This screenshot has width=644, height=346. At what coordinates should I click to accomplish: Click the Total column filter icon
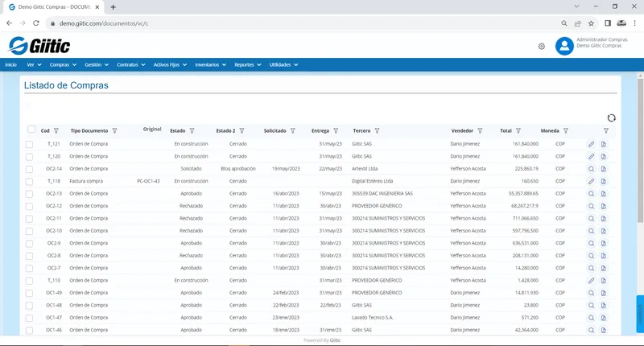518,131
